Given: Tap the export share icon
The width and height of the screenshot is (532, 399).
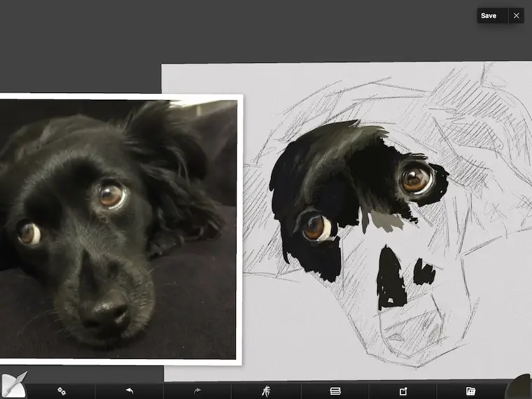Looking at the screenshot, I should pyautogui.click(x=403, y=391).
